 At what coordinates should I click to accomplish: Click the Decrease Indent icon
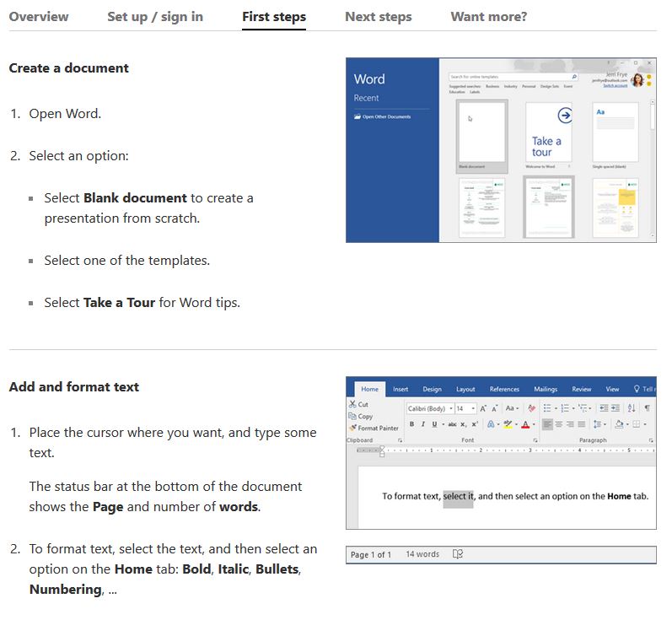604,408
